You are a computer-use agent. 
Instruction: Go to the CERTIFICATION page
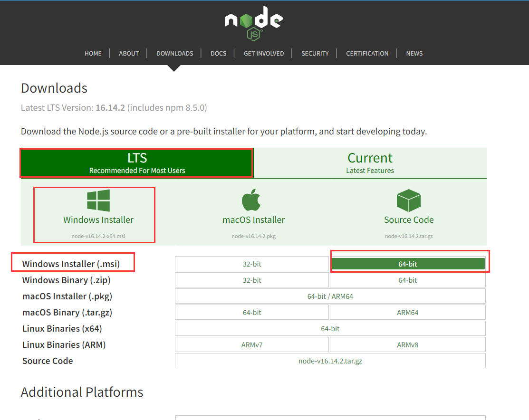pyautogui.click(x=367, y=53)
